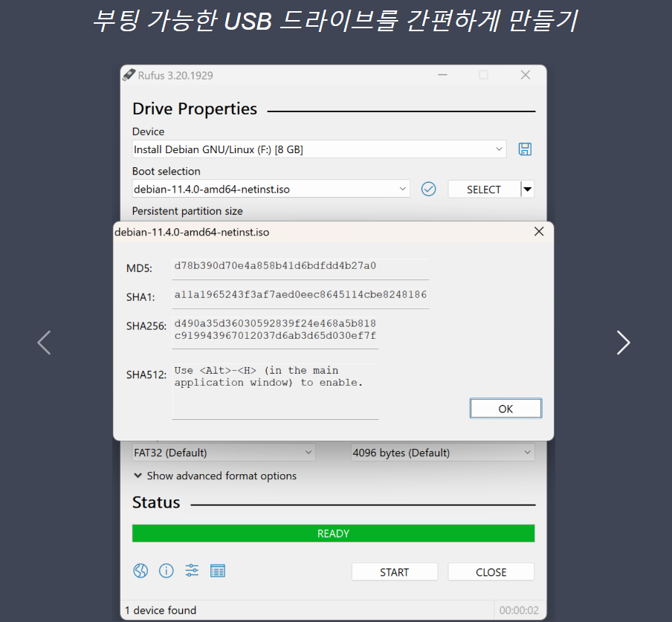Click 'Persistent partition size' label
The image size is (672, 622).
(187, 211)
